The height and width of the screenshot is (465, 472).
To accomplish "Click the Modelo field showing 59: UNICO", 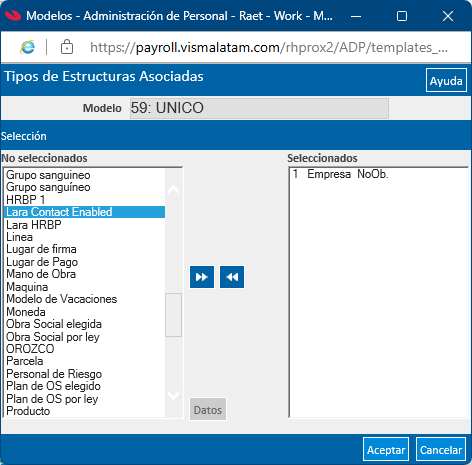I will coord(259,108).
